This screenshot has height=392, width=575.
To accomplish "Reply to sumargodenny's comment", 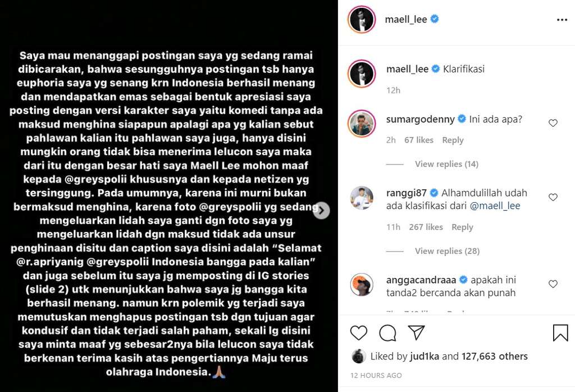I will click(x=453, y=140).
